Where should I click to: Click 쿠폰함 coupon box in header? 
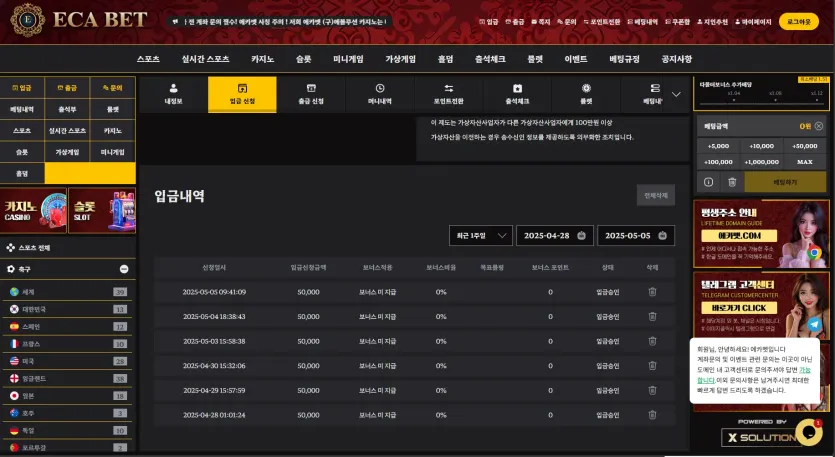click(677, 22)
